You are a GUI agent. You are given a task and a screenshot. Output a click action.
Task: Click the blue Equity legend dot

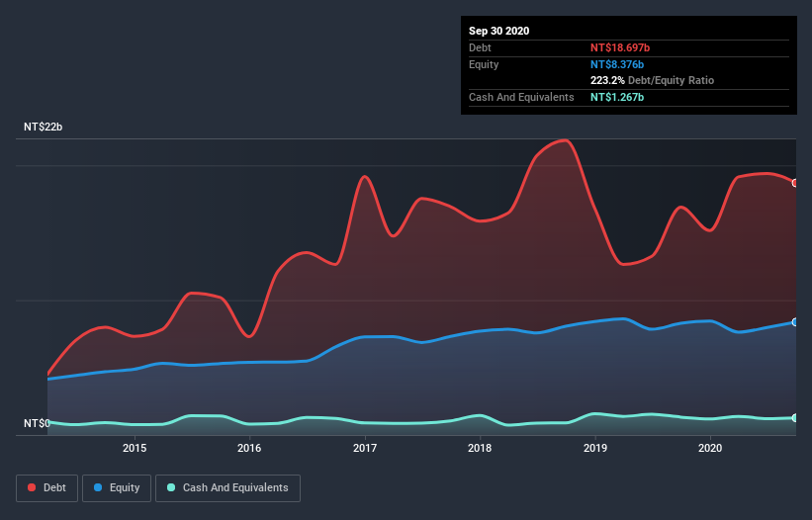(98, 487)
